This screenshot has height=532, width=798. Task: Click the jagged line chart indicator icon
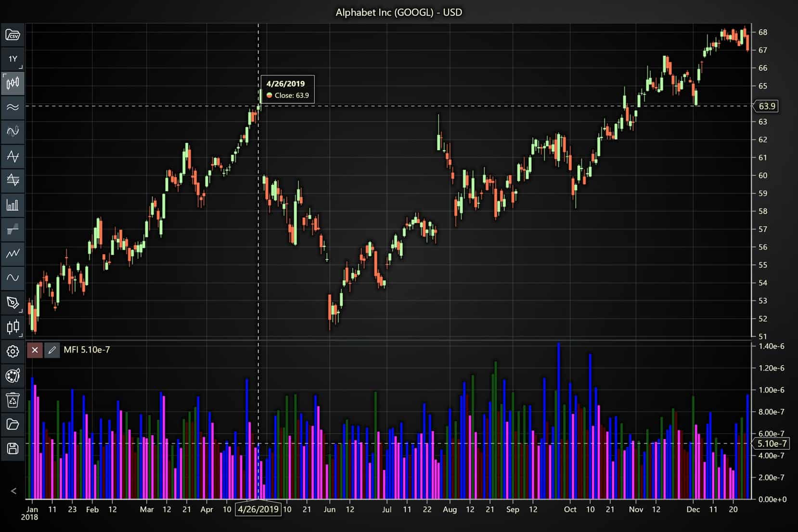13,253
